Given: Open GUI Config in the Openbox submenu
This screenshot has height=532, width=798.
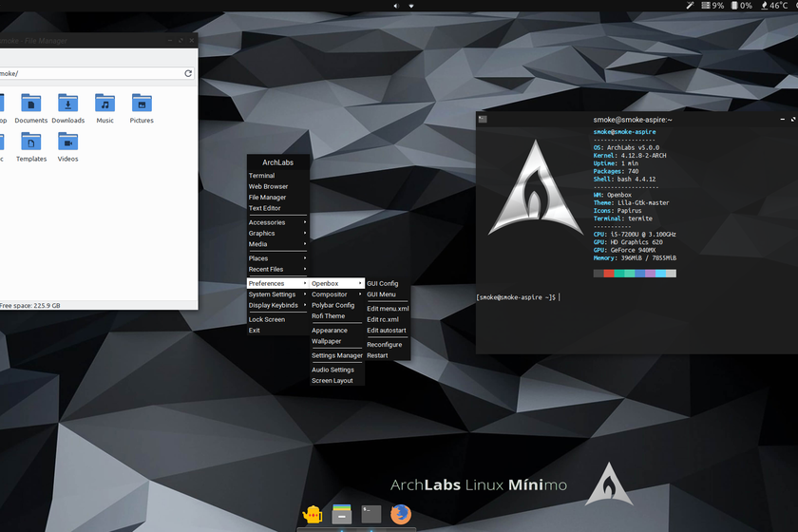Looking at the screenshot, I should coord(388,283).
